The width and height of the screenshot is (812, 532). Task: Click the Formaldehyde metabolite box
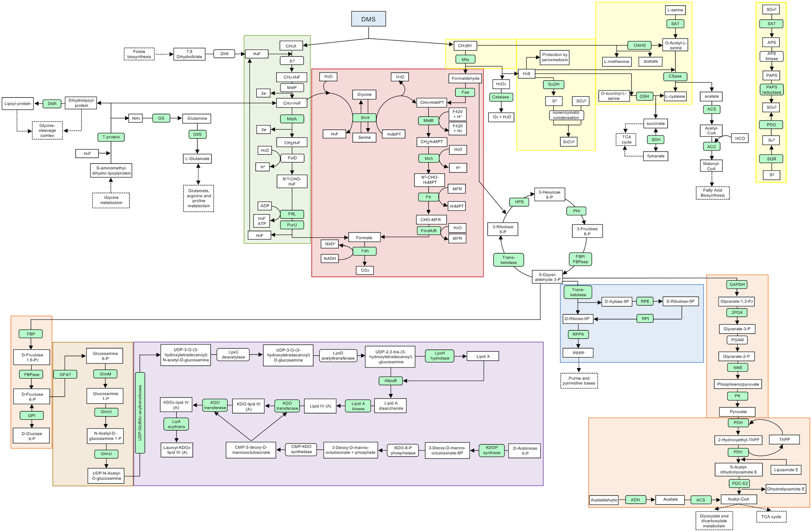pos(465,79)
